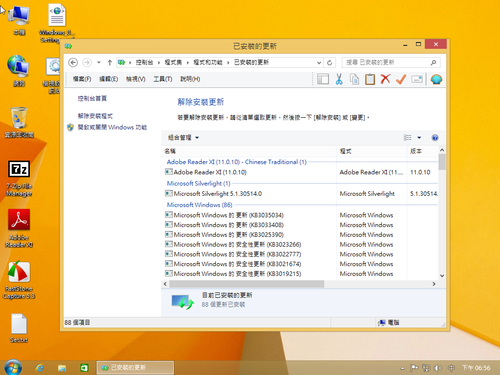Click the horizontal scrollbar left arrow
This screenshot has height=375, width=500.
[x=165, y=284]
